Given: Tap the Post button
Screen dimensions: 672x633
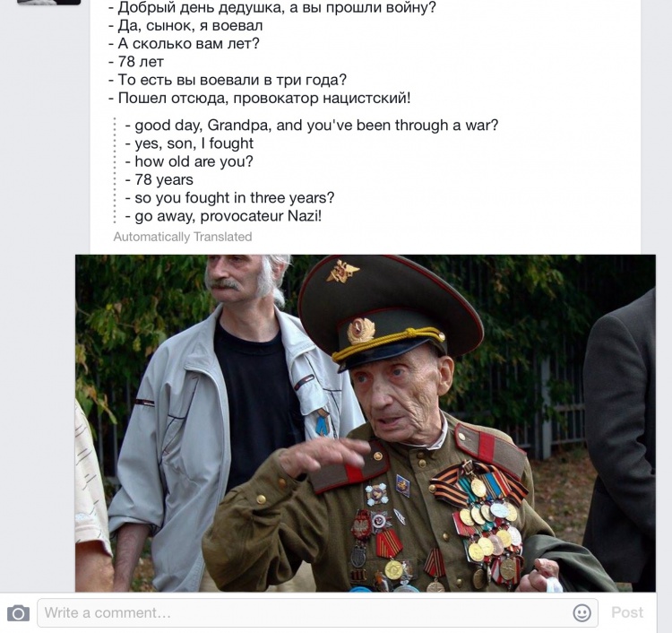Looking at the screenshot, I should [x=627, y=612].
